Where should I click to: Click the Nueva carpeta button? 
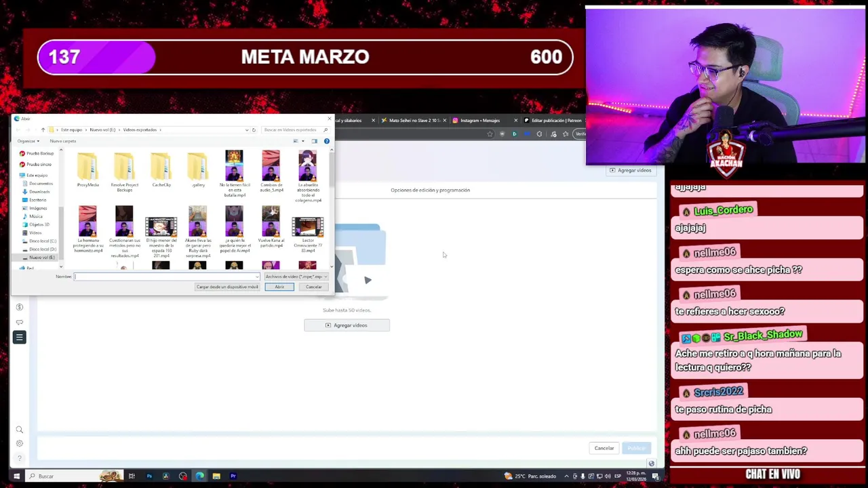pyautogui.click(x=63, y=141)
